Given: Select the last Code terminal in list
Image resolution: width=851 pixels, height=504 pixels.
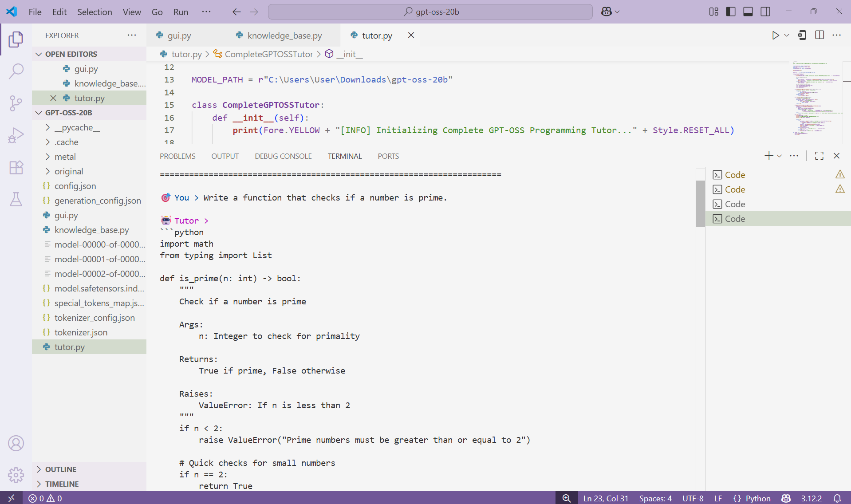Looking at the screenshot, I should click(x=778, y=219).
